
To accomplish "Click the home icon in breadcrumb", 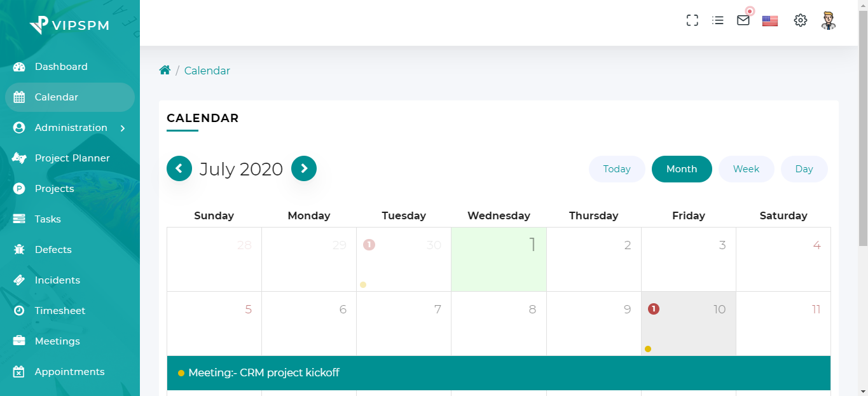I will (165, 71).
